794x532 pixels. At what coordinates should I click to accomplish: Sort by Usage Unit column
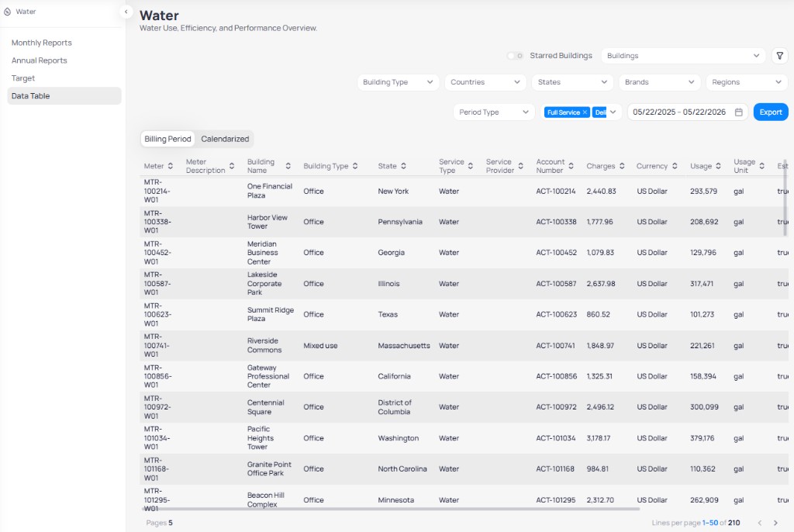pyautogui.click(x=761, y=166)
